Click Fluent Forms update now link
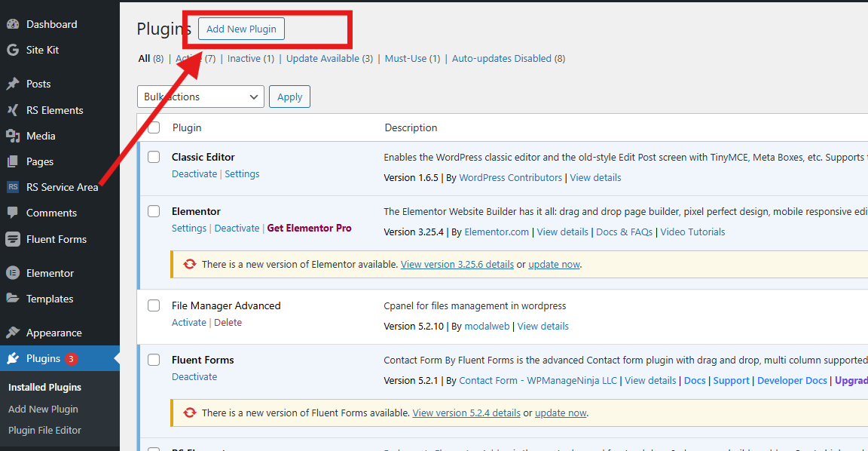868x451 pixels. click(561, 413)
